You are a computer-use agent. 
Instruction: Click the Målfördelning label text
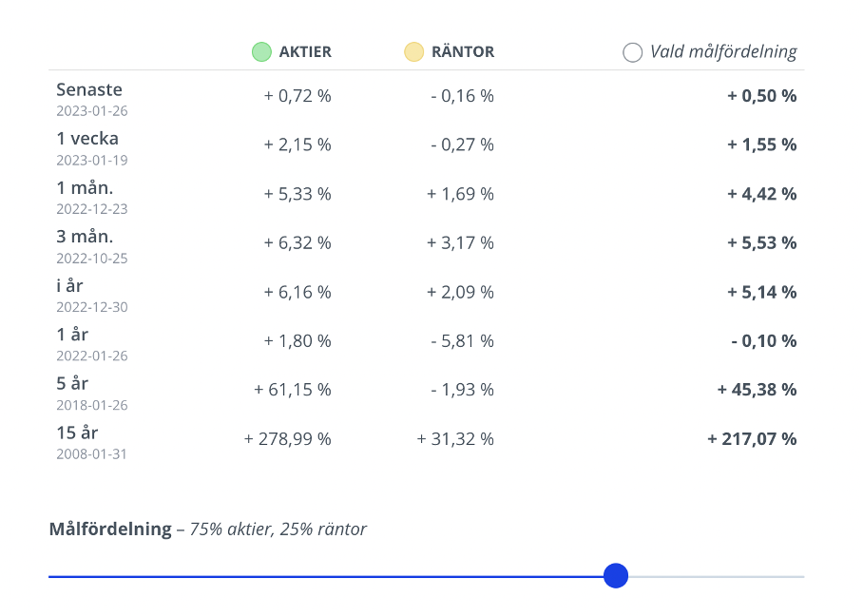pyautogui.click(x=110, y=529)
